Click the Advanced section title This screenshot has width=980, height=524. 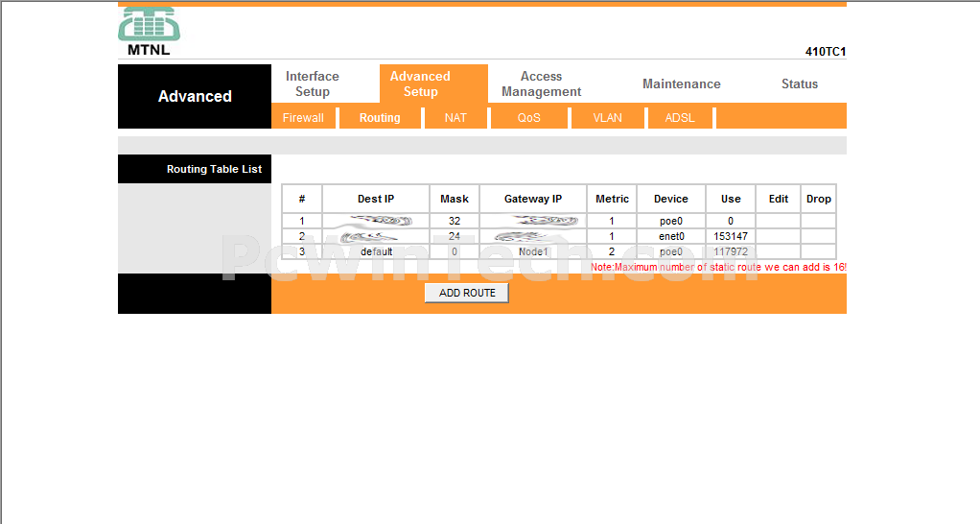195,96
